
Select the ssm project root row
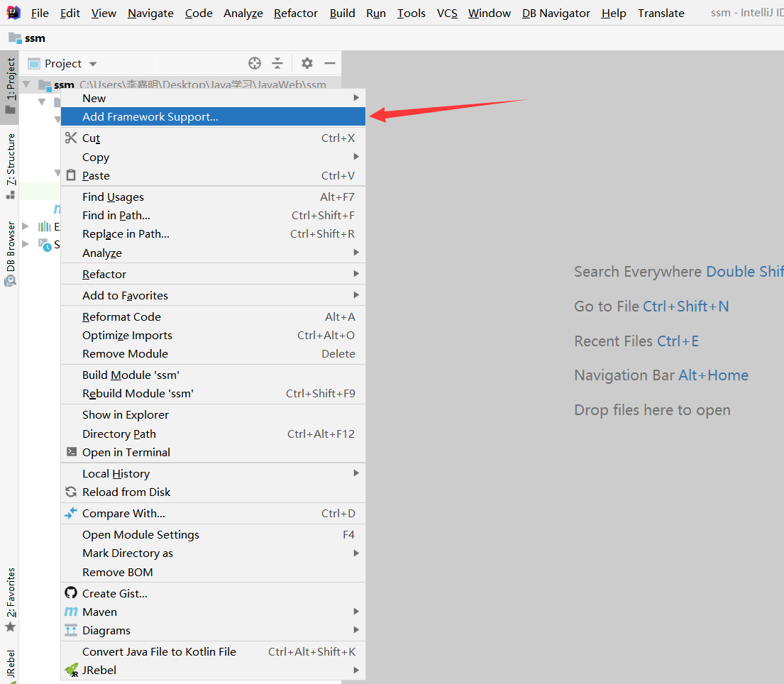(x=180, y=84)
